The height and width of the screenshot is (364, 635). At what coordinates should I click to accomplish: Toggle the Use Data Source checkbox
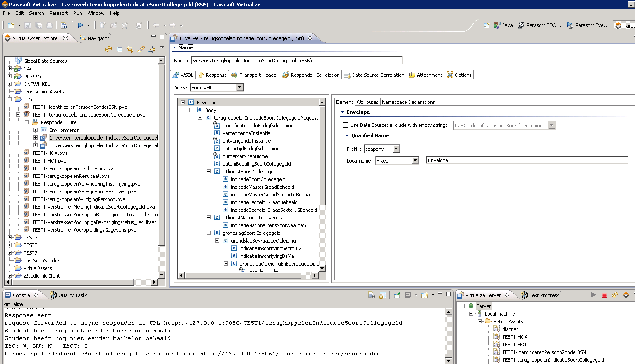[345, 125]
